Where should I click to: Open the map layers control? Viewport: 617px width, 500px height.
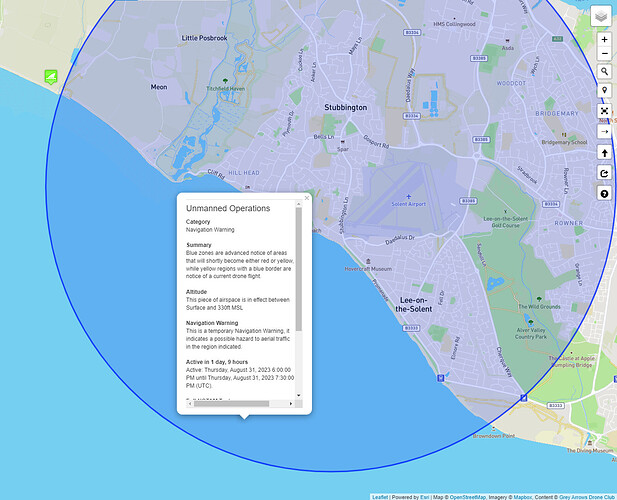click(601, 17)
